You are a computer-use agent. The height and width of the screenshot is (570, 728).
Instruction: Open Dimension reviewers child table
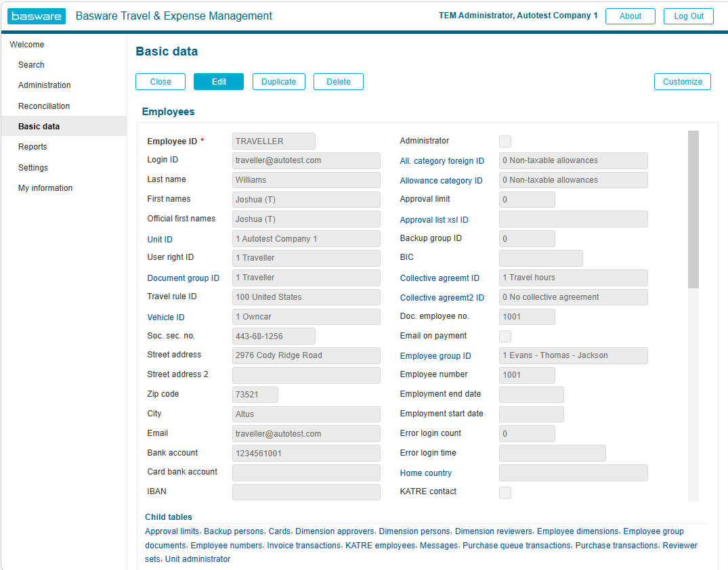pyautogui.click(x=494, y=531)
